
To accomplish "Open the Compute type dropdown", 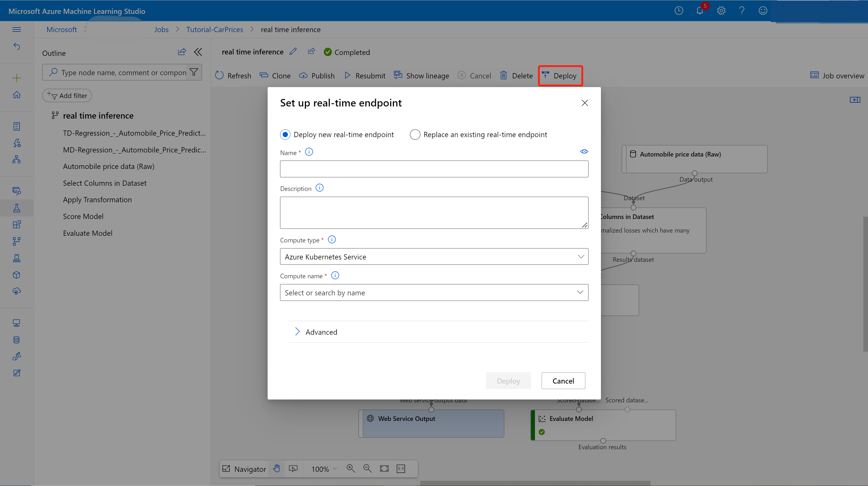I will [x=434, y=256].
